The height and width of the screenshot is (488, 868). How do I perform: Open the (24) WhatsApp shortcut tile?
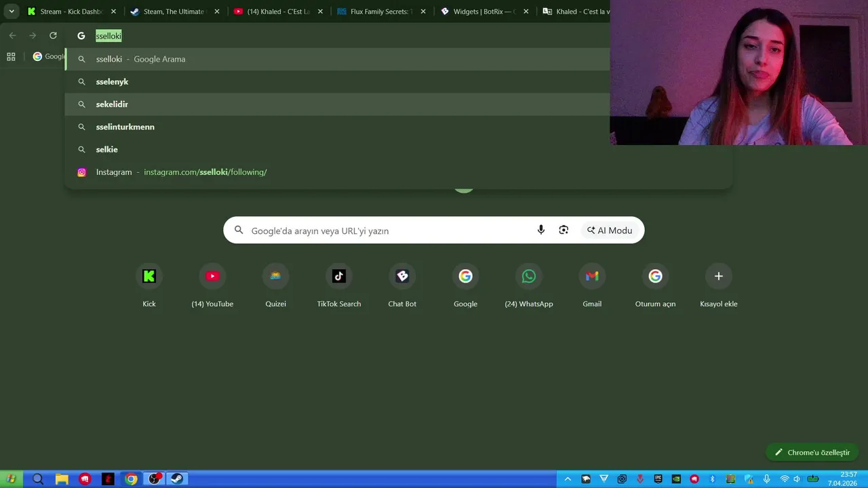[529, 287]
